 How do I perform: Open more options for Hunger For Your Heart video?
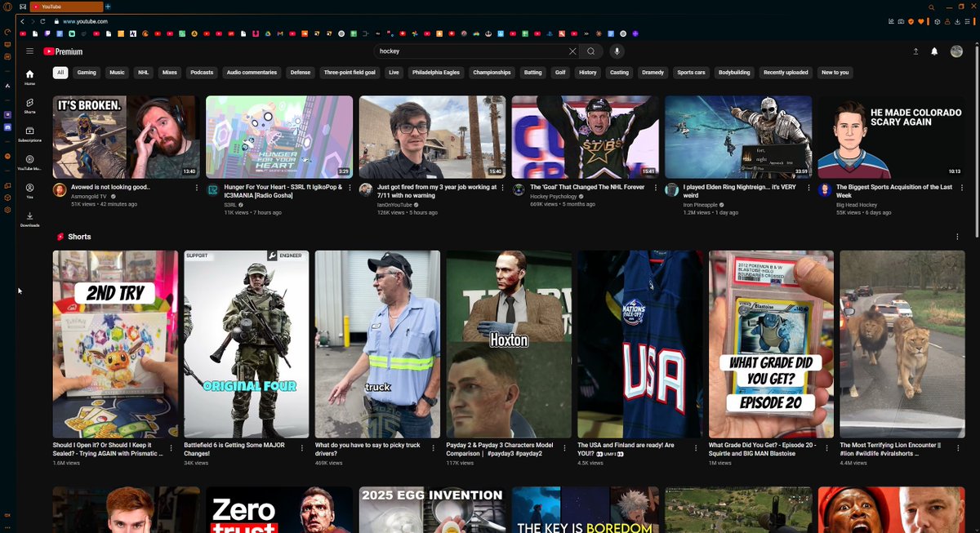click(x=350, y=187)
